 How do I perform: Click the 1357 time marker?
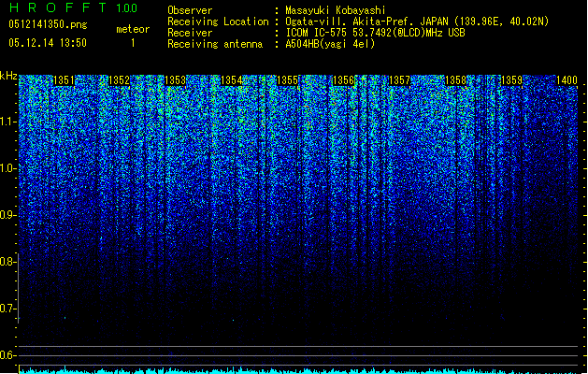400,80
